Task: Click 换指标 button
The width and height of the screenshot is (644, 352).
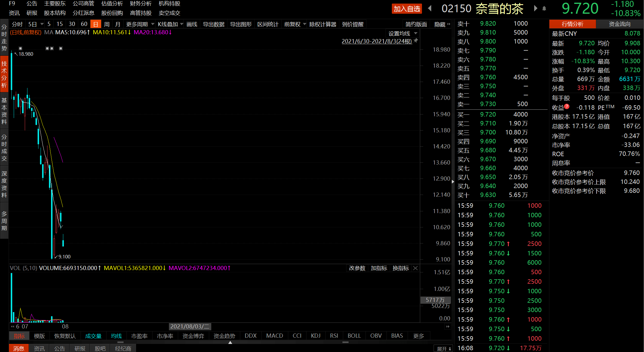Action: pos(401,268)
